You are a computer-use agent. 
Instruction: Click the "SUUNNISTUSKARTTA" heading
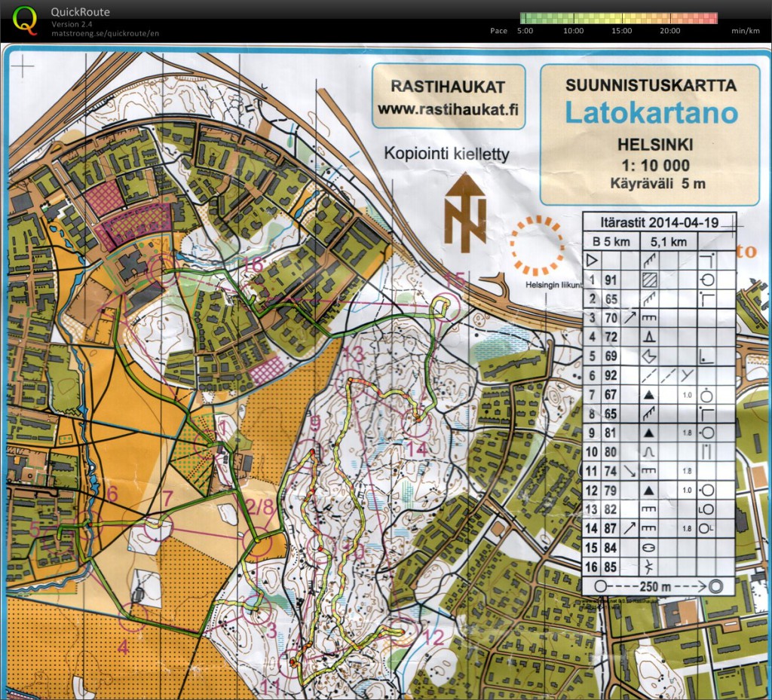[651, 85]
